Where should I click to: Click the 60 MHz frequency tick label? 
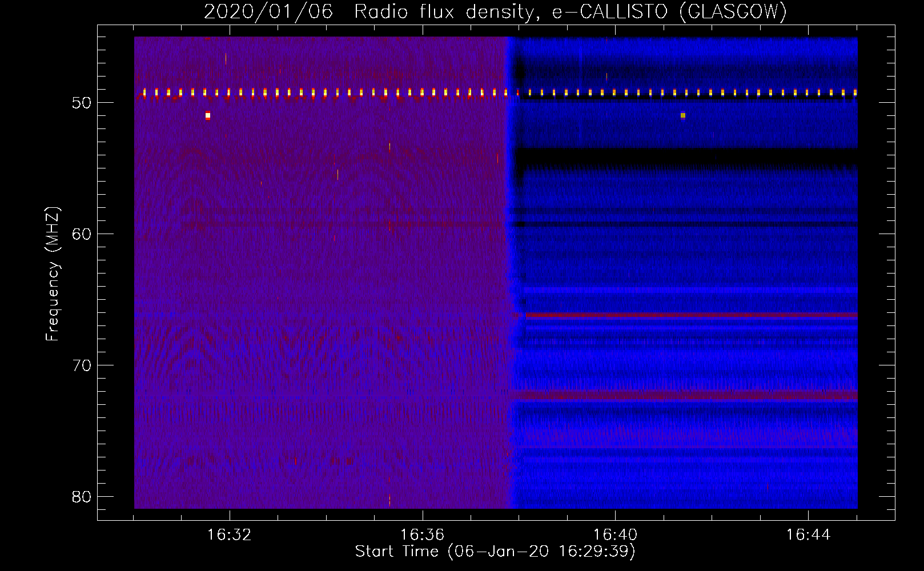82,234
